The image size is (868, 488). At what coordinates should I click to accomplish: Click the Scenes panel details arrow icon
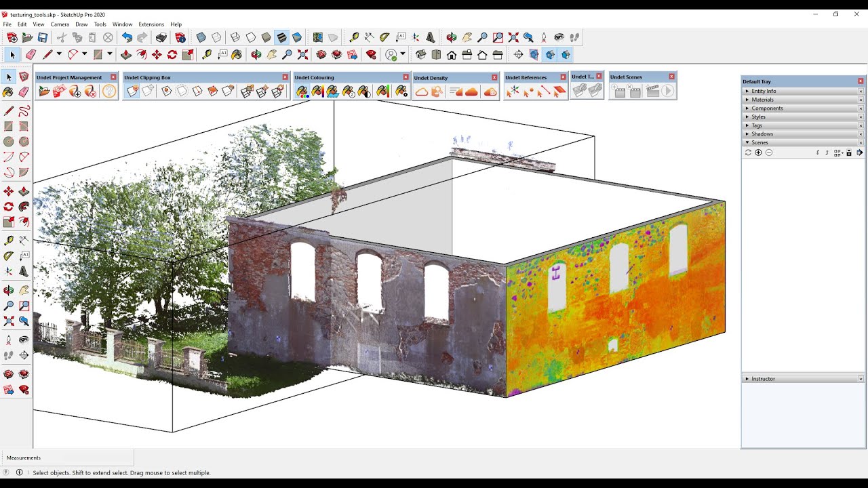pos(860,152)
